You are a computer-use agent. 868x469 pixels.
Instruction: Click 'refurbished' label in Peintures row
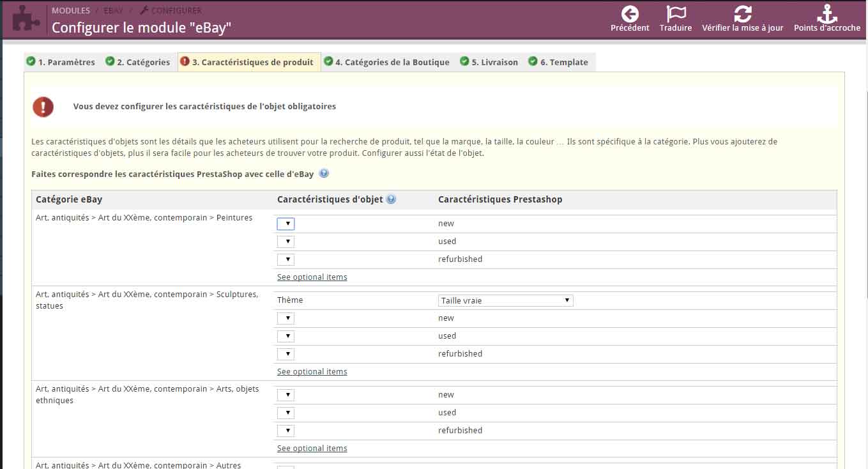460,259
